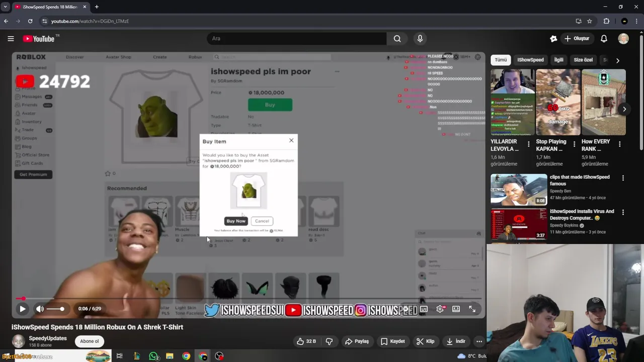Click the Klip button
Image resolution: width=644 pixels, height=362 pixels.
coord(425,341)
